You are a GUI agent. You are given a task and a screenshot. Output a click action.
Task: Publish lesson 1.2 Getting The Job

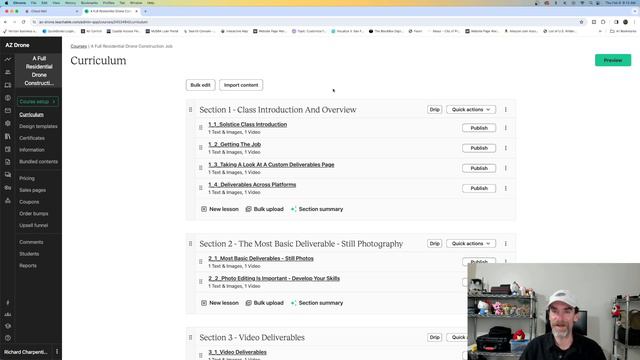coord(479,148)
